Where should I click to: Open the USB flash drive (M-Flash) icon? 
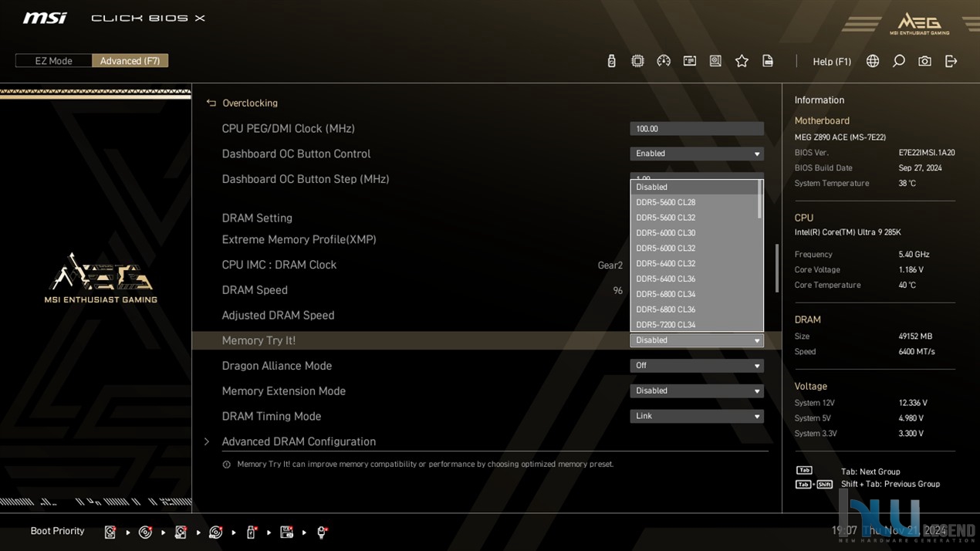click(x=611, y=61)
